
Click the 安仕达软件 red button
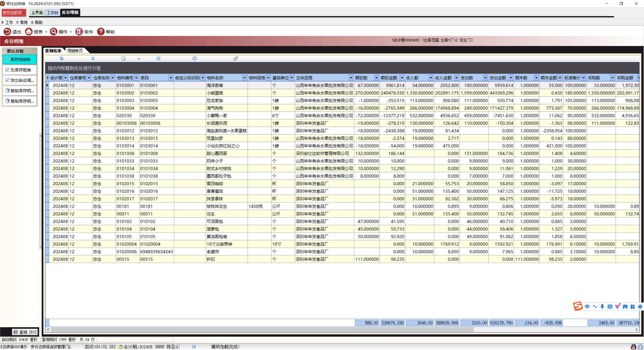[x=14, y=13]
